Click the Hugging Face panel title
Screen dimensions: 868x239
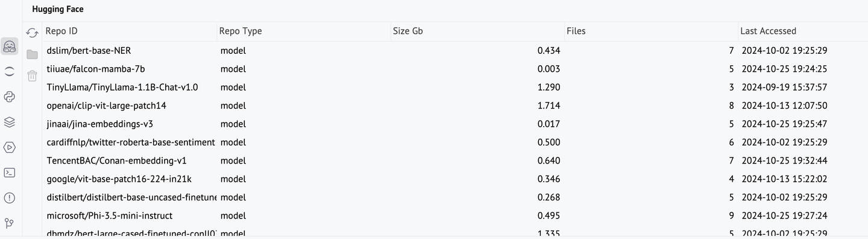[x=58, y=10]
